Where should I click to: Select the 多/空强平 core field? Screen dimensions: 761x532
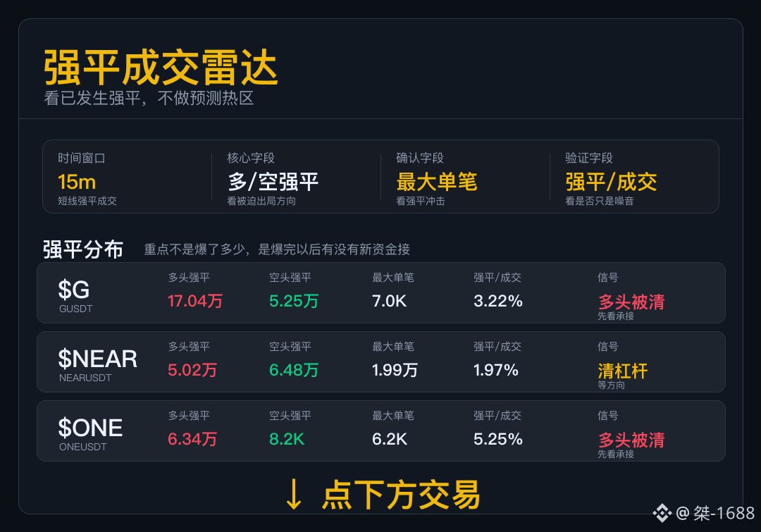pos(273,182)
